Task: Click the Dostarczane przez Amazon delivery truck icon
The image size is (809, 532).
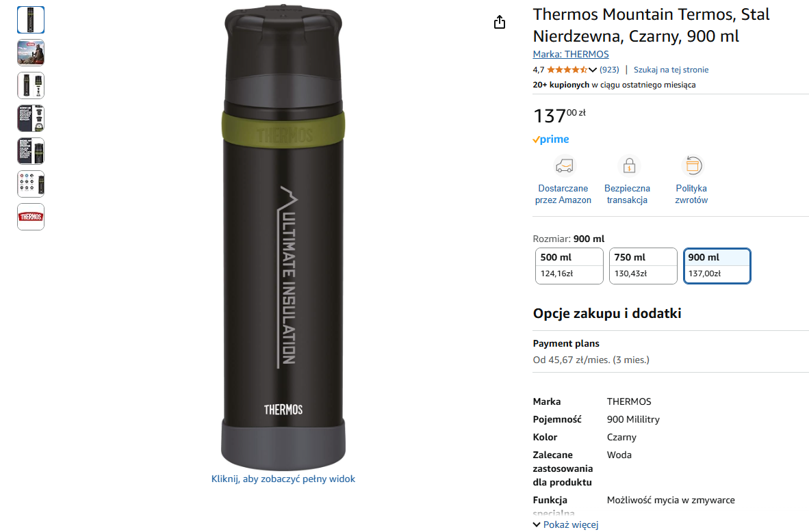Action: pyautogui.click(x=564, y=166)
